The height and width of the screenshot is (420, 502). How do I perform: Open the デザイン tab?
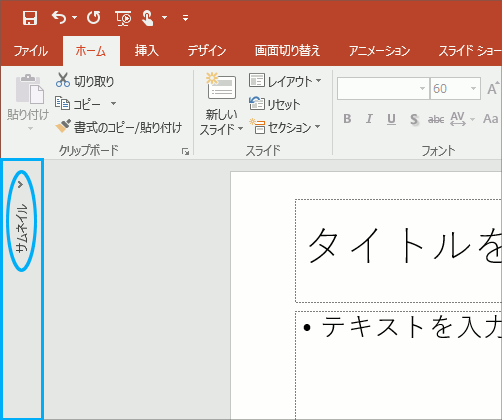coord(207,51)
